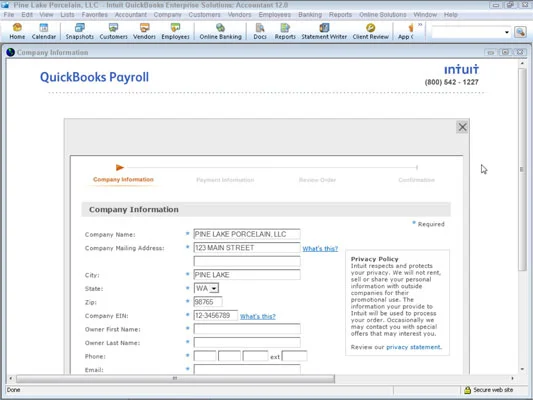533x400 pixels.
Task: Expand the toolbar overflow chevron
Action: [x=420, y=25]
